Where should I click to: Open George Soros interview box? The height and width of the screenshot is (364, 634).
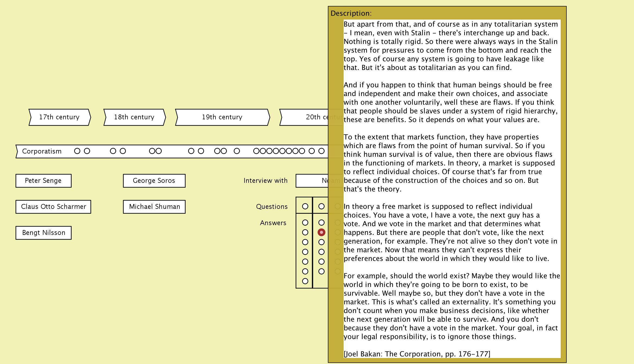pyautogui.click(x=154, y=181)
